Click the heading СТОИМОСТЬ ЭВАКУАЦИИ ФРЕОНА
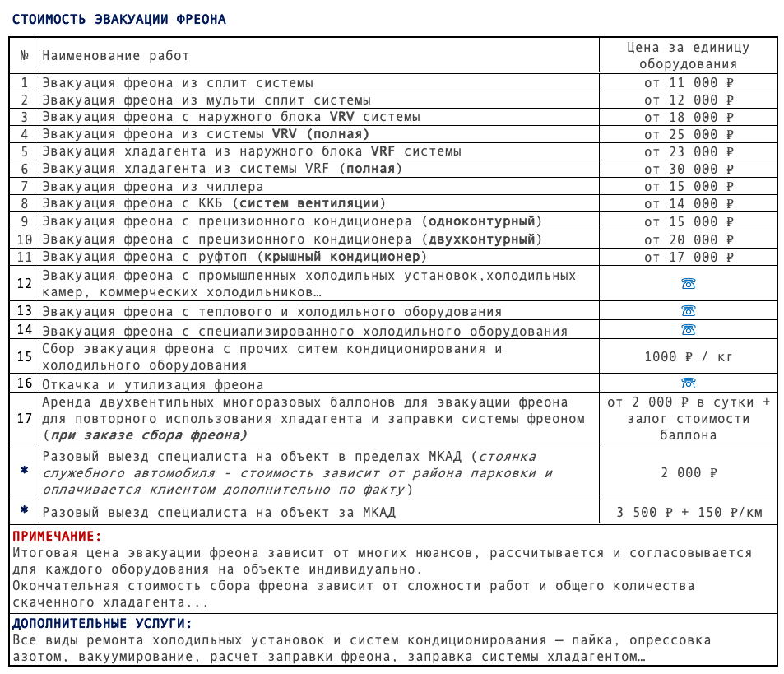 pos(119,20)
